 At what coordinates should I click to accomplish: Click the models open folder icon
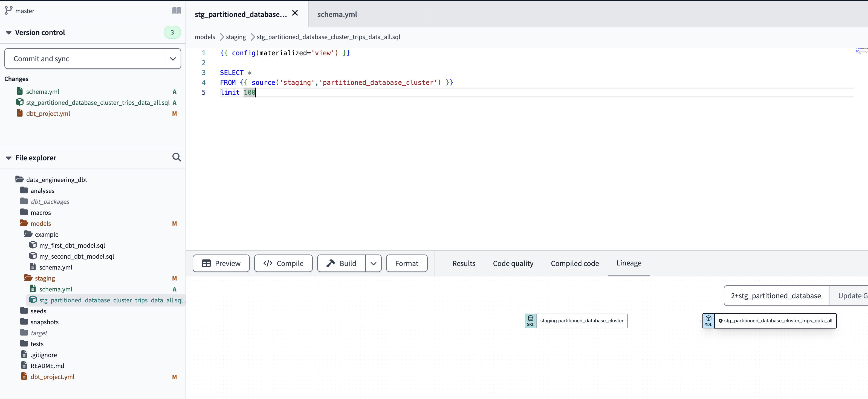pyautogui.click(x=24, y=223)
